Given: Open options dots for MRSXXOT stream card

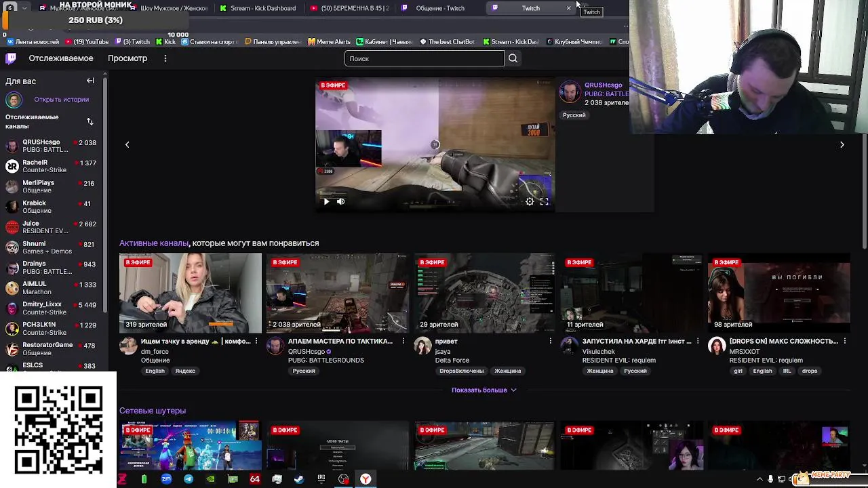Looking at the screenshot, I should tap(844, 342).
